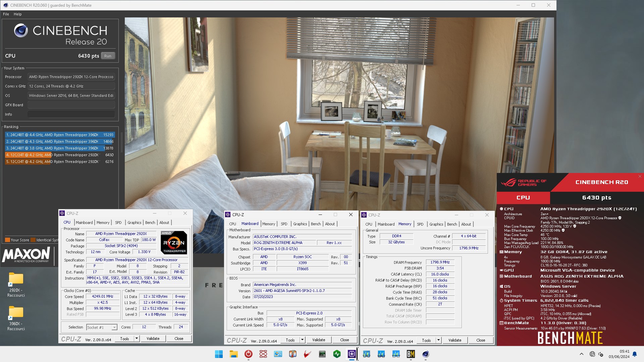
Task: Click Validate in CPU-Z CPU window
Action: (153, 339)
